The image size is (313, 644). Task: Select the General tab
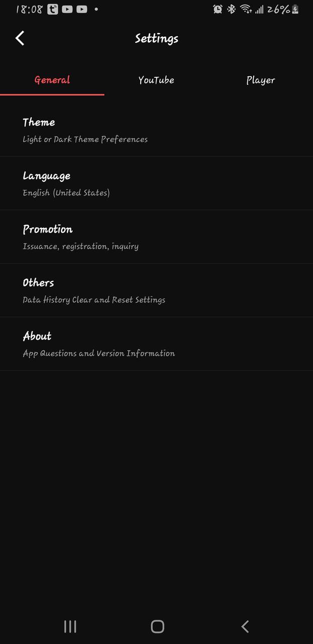click(52, 80)
